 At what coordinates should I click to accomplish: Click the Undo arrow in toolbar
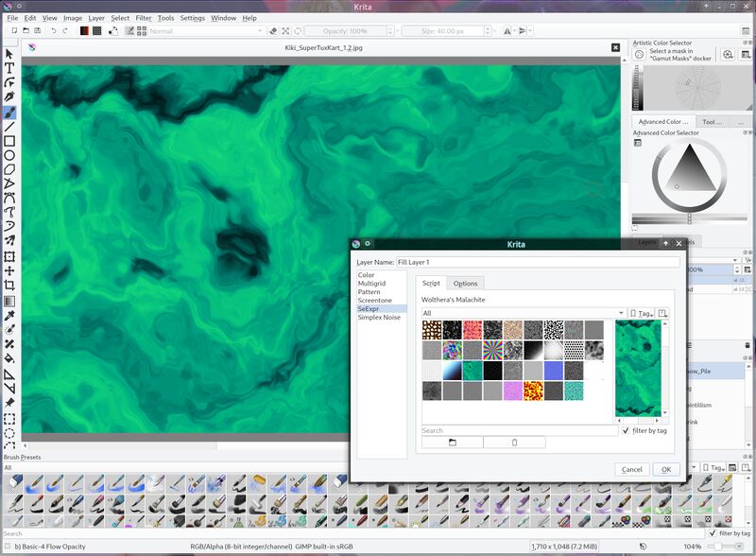click(53, 31)
